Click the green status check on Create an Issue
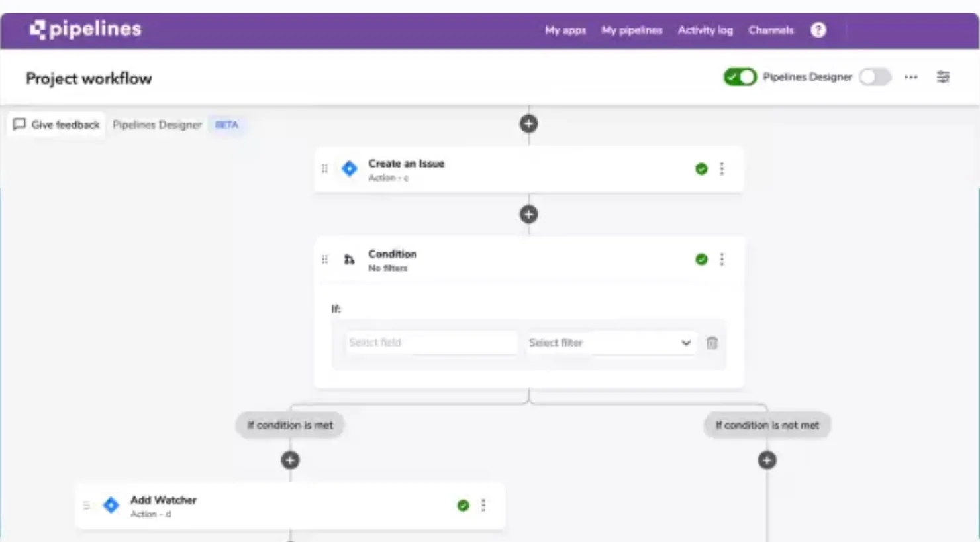The image size is (980, 542). tap(701, 169)
